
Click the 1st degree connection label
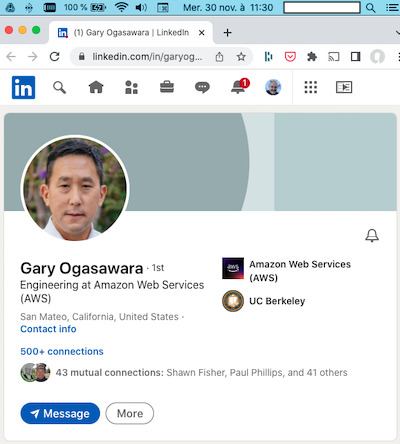pyautogui.click(x=158, y=268)
